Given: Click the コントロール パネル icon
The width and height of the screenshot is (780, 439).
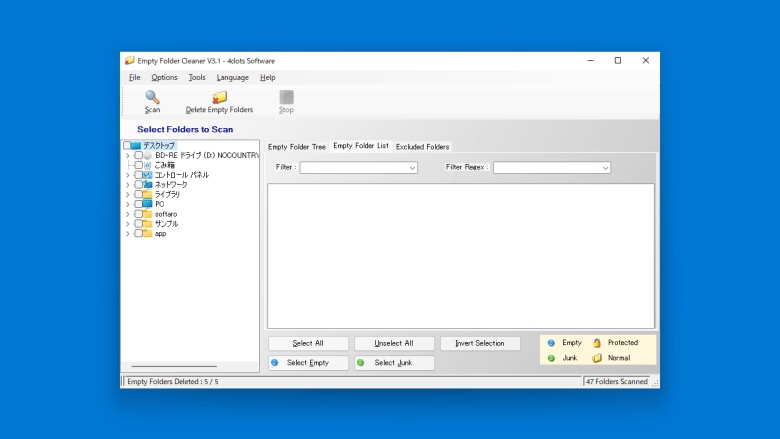Looking at the screenshot, I should pos(148,175).
